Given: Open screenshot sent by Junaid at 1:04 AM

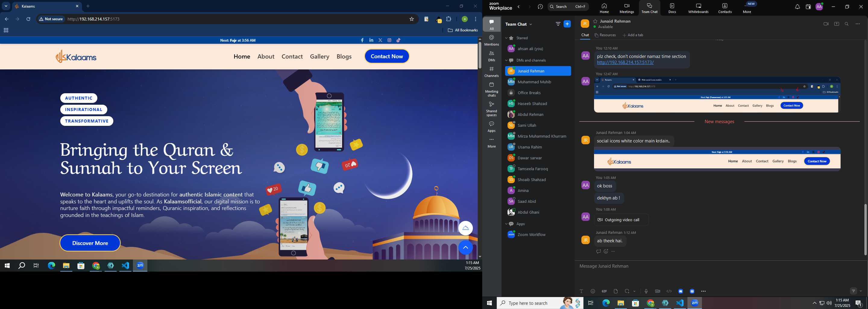Looking at the screenshot, I should coord(717,159).
